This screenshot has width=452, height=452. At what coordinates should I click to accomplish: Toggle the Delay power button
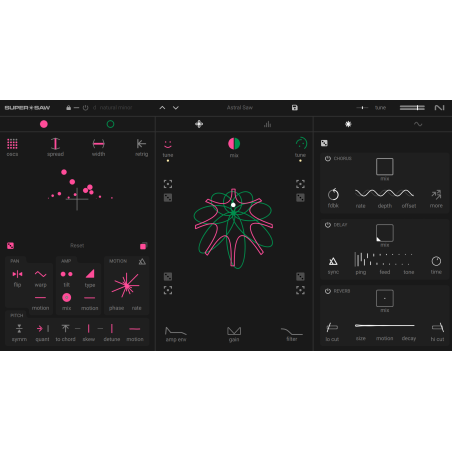[x=328, y=225]
